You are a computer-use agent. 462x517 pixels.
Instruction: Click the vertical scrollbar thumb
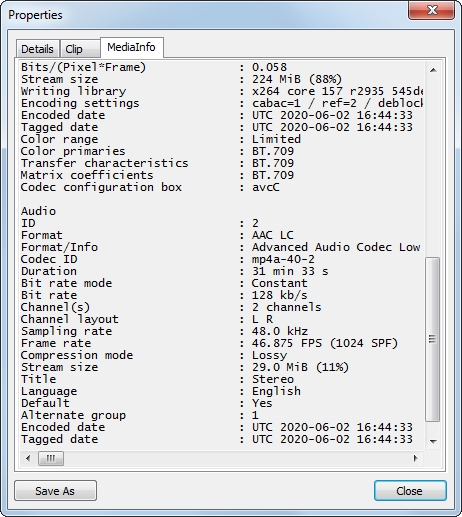click(x=433, y=339)
